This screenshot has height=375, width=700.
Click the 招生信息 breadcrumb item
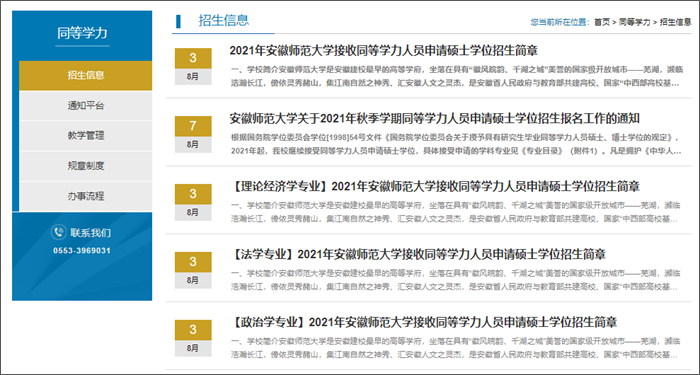tap(675, 22)
